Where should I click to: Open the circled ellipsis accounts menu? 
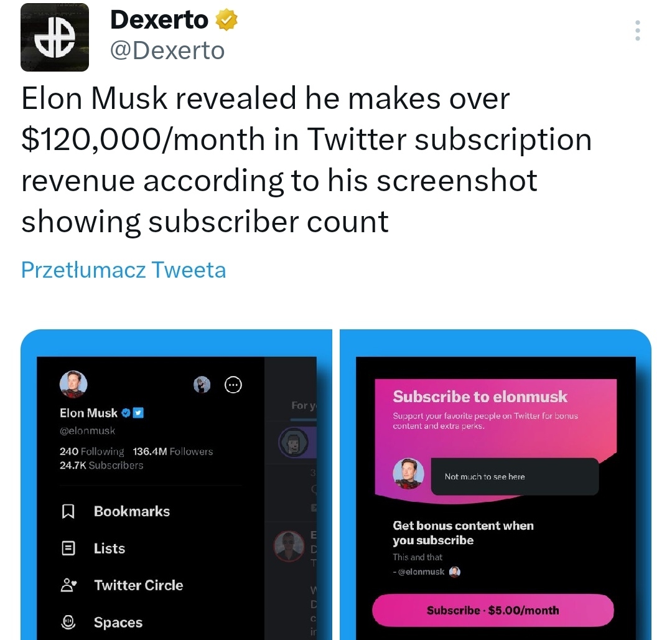pos(233,385)
